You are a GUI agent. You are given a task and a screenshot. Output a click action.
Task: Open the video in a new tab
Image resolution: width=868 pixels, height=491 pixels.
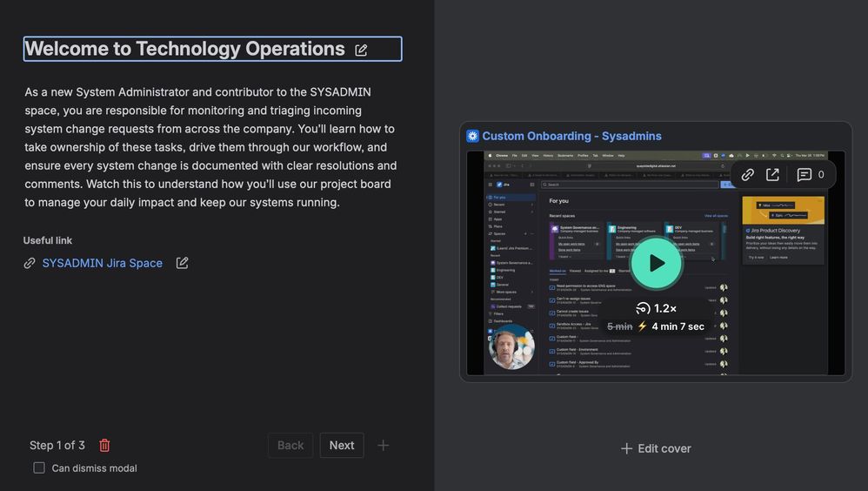tap(773, 175)
